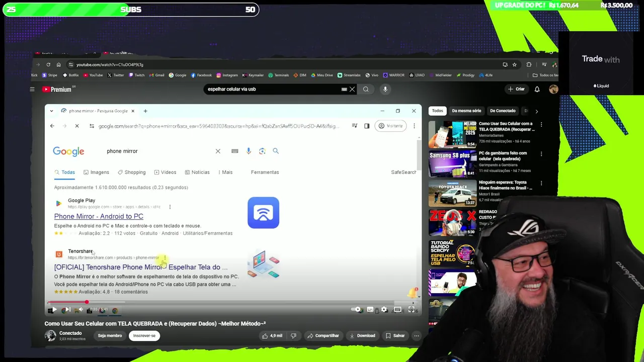This screenshot has height=362, width=644.
Task: Submit the YouTube search with magnifier button
Action: point(366,89)
